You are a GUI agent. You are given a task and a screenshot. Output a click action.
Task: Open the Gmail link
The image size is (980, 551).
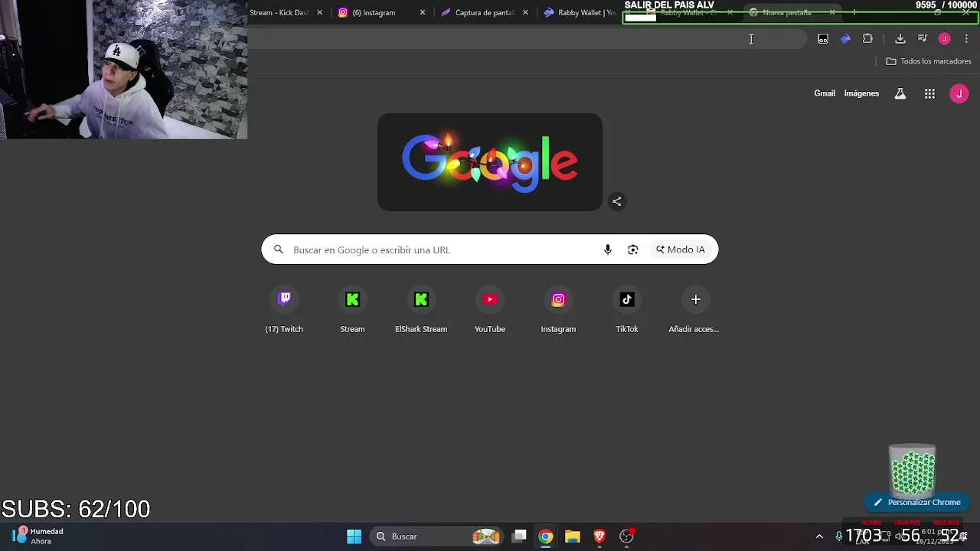click(825, 93)
